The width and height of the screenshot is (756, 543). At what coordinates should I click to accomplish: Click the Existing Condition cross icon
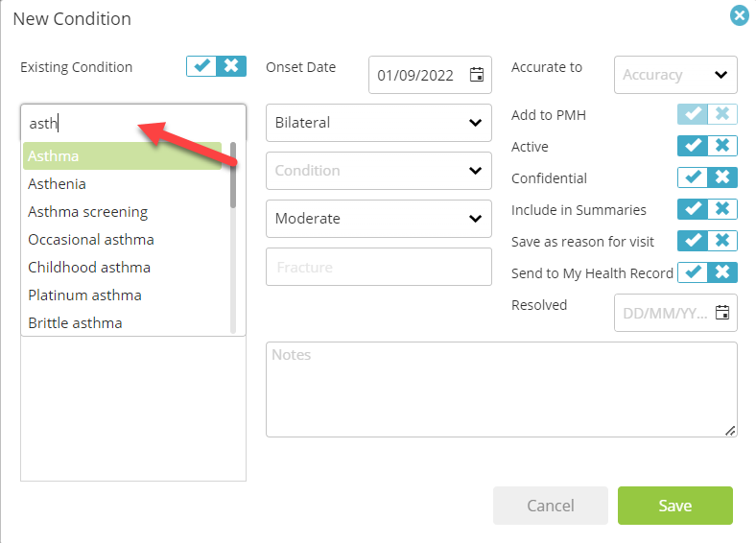tap(231, 66)
